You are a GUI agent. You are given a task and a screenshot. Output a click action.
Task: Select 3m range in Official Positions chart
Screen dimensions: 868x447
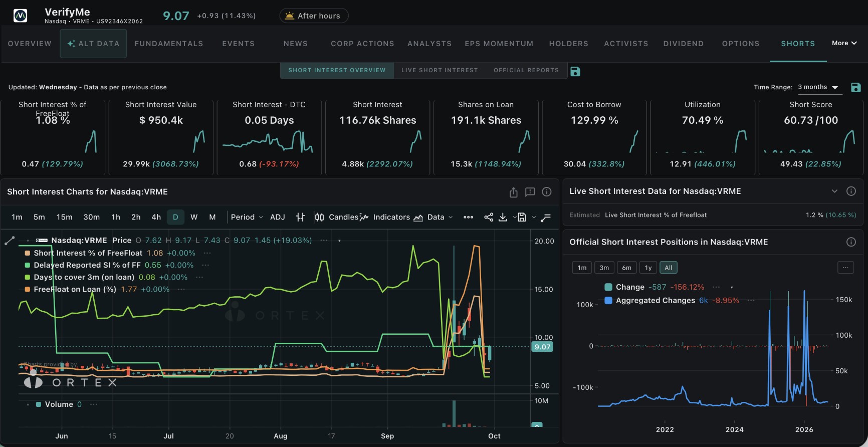coord(604,268)
